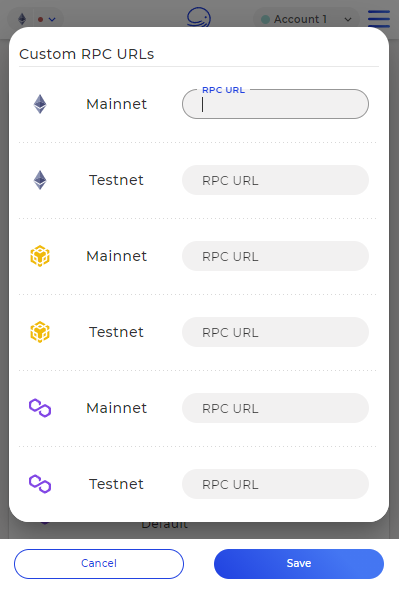The height and width of the screenshot is (589, 399).
Task: Focus the Ethereum Mainnet RPC URL field
Action: click(275, 104)
